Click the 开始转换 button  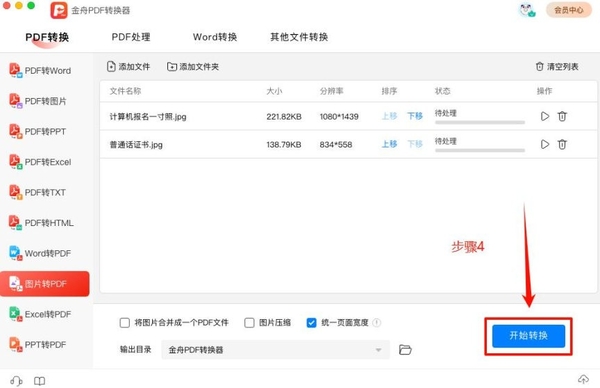coord(528,336)
